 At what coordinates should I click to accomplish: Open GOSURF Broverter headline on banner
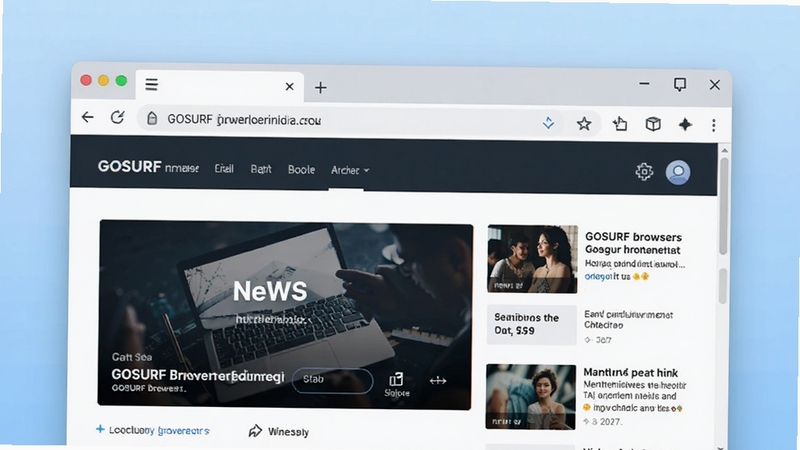coord(197,376)
